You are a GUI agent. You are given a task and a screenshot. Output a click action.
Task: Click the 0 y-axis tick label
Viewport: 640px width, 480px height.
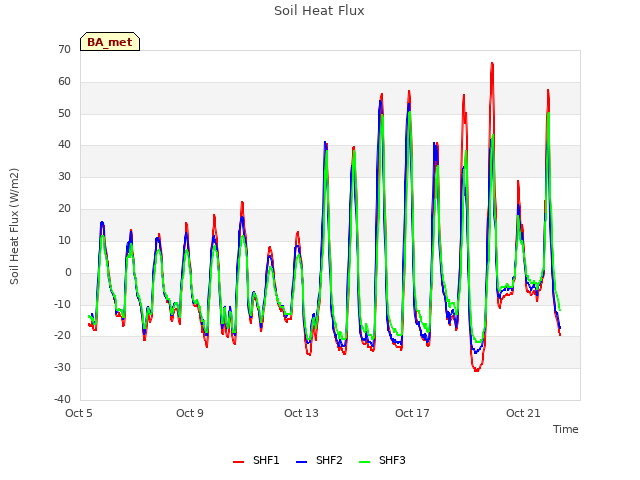point(68,272)
